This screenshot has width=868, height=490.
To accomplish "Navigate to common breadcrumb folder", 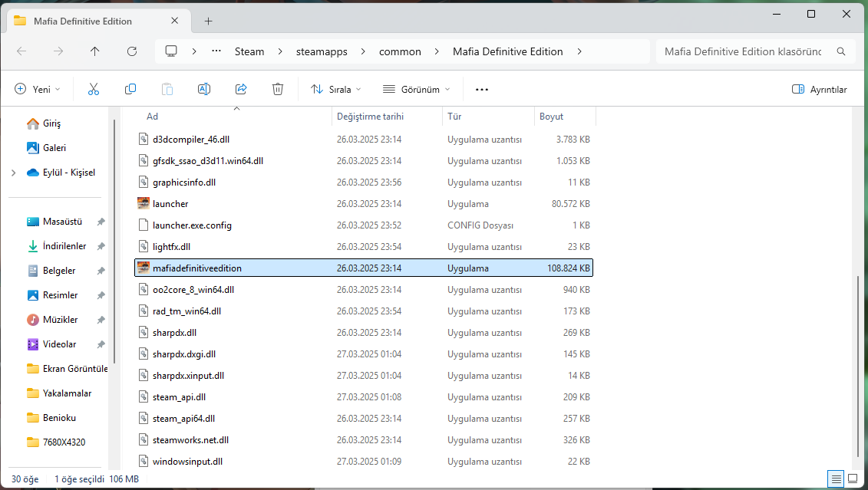I will [x=400, y=51].
